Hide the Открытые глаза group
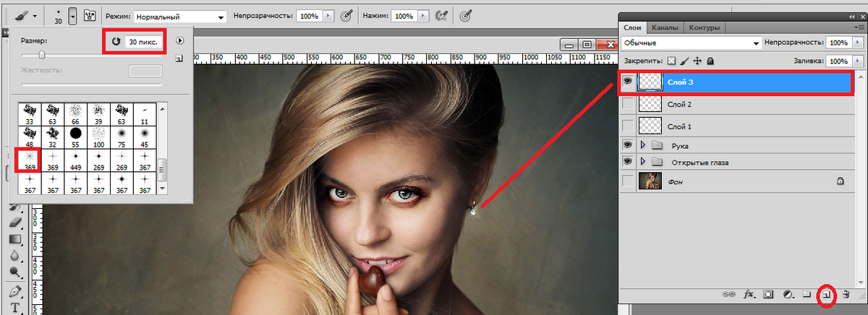868x315 pixels. [627, 163]
